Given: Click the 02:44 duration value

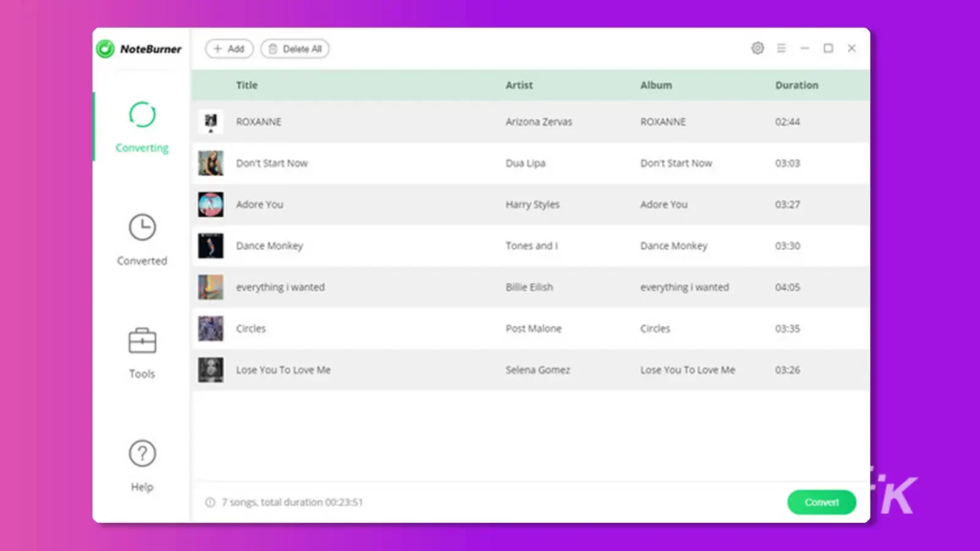Looking at the screenshot, I should click(788, 122).
